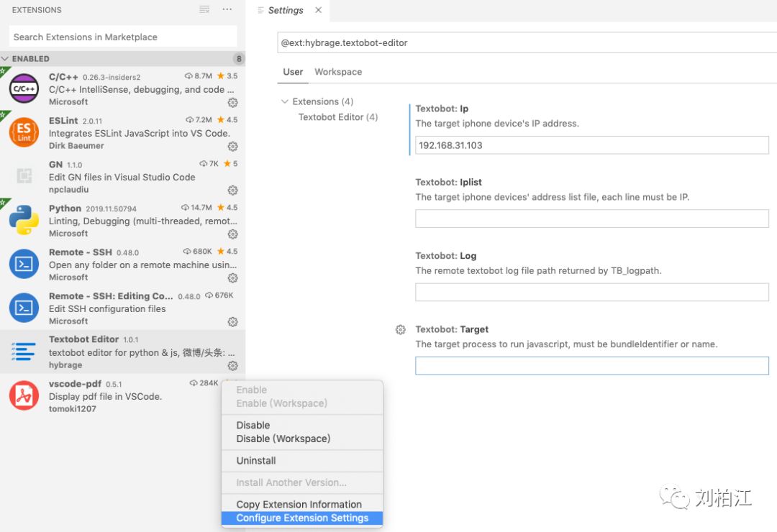
Task: Open the Python extension manage gear
Action: point(232,234)
